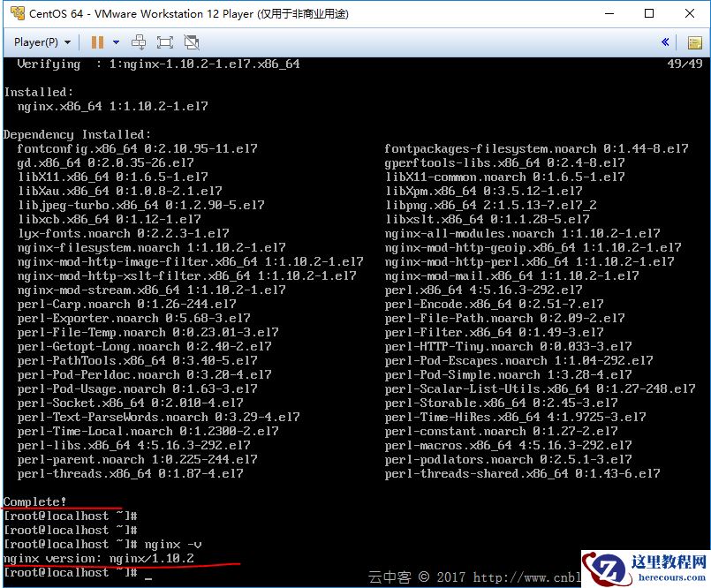Click 'perl-Time-HiRes.x86_64' package entry
Screen dimensions: 711x588
click(515, 417)
